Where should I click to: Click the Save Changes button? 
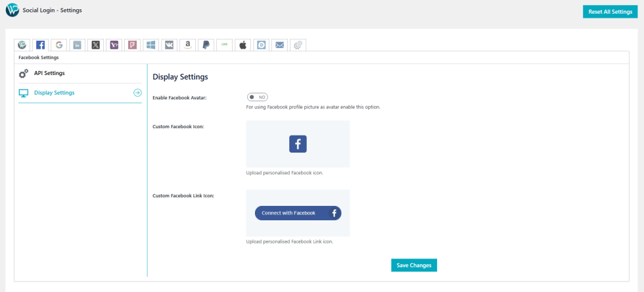(x=414, y=265)
